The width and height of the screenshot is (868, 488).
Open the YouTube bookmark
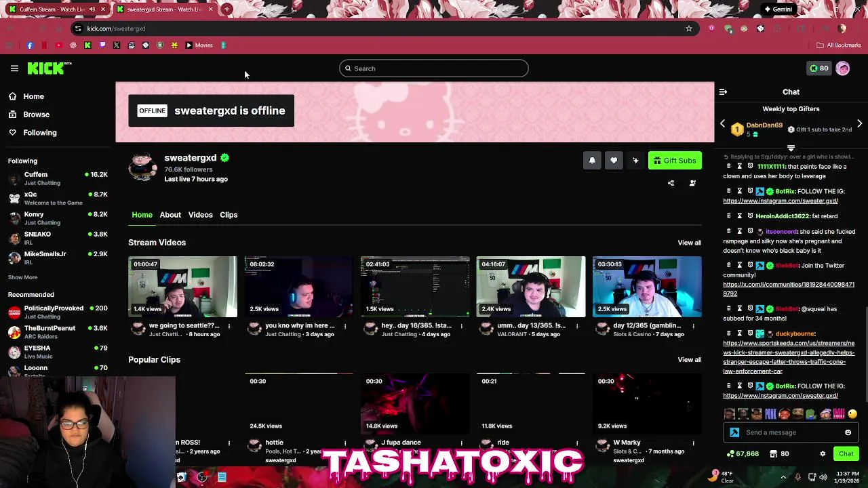(58, 45)
